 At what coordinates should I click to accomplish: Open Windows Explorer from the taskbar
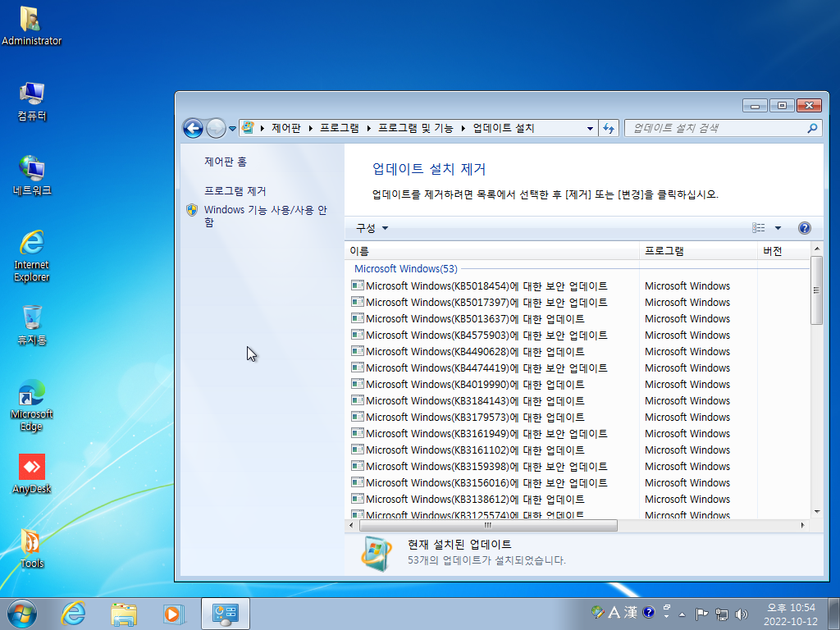(x=124, y=614)
